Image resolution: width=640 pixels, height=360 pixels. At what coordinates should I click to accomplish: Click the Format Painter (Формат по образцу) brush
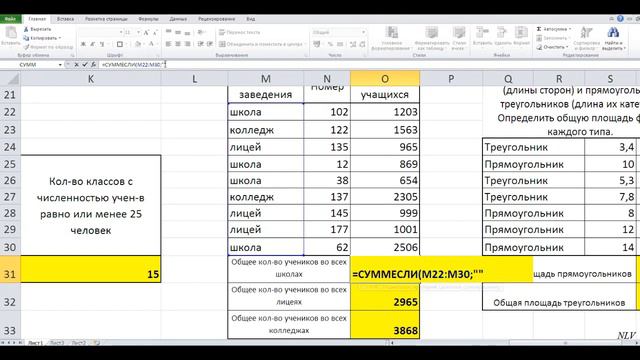pyautogui.click(x=26, y=47)
